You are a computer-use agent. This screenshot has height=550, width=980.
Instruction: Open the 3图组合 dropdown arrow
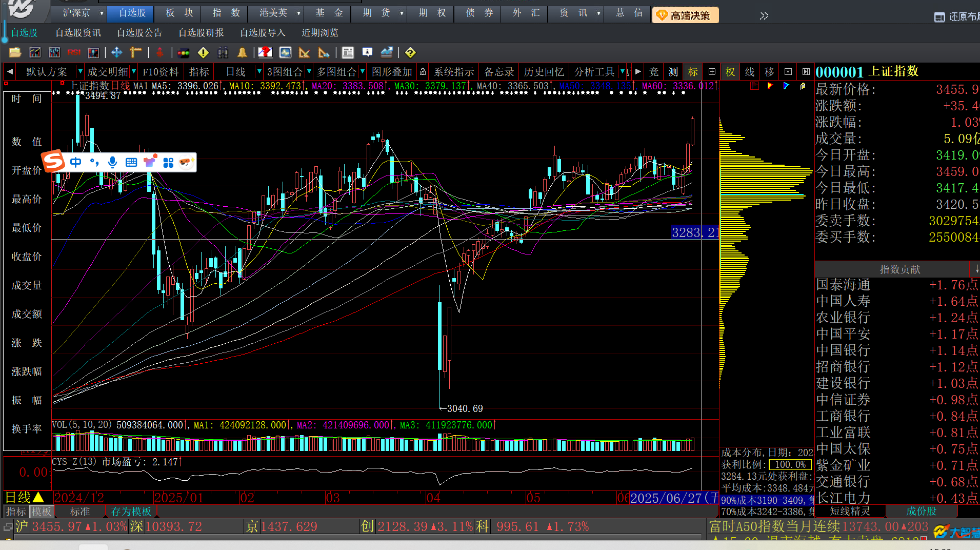(309, 72)
